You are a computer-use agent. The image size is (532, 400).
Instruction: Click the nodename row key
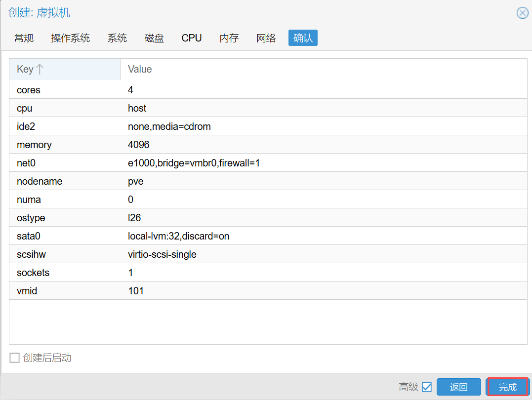tap(40, 182)
